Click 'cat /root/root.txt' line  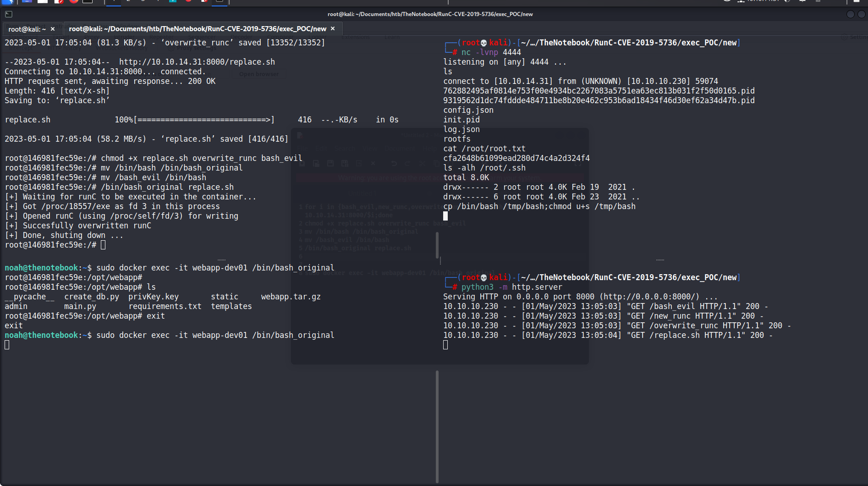click(x=484, y=149)
